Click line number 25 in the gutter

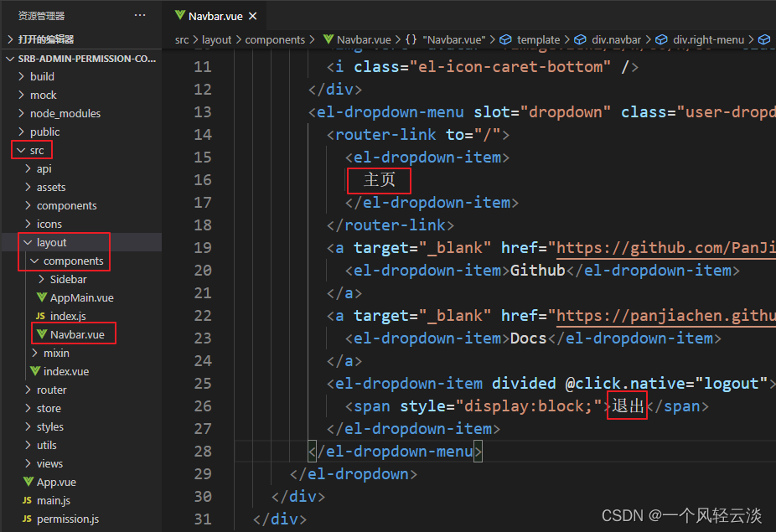[x=203, y=384]
